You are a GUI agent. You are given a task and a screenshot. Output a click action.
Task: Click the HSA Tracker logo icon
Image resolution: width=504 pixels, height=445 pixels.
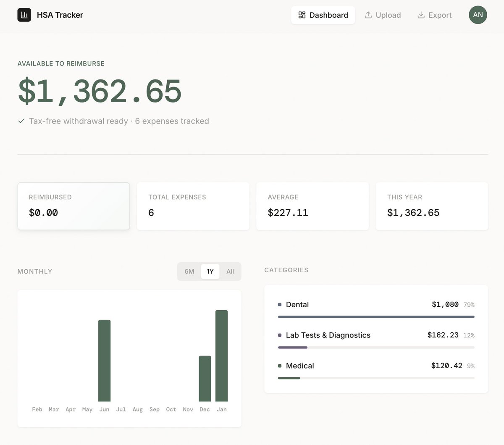click(24, 15)
